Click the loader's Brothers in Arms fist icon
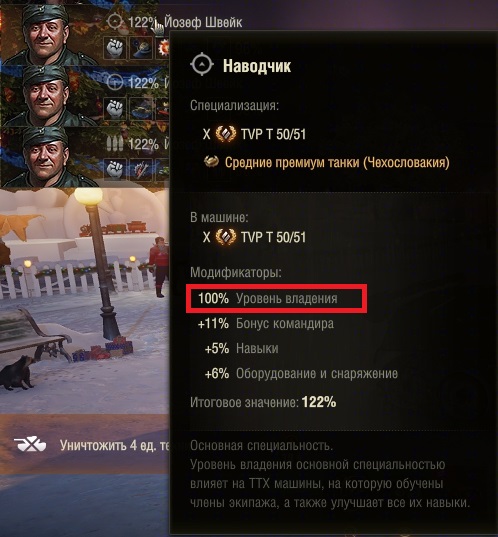Viewport: 498px width, 537px height. pos(115,169)
